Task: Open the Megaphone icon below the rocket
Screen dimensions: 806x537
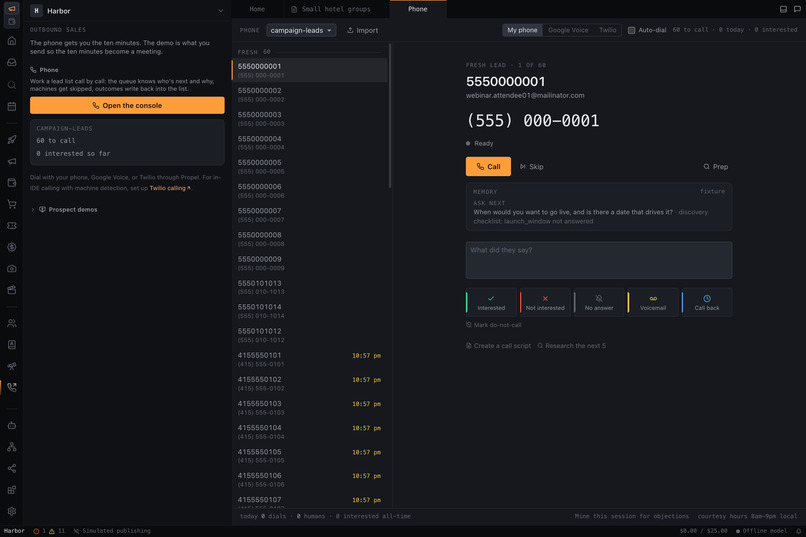Action: click(x=12, y=161)
